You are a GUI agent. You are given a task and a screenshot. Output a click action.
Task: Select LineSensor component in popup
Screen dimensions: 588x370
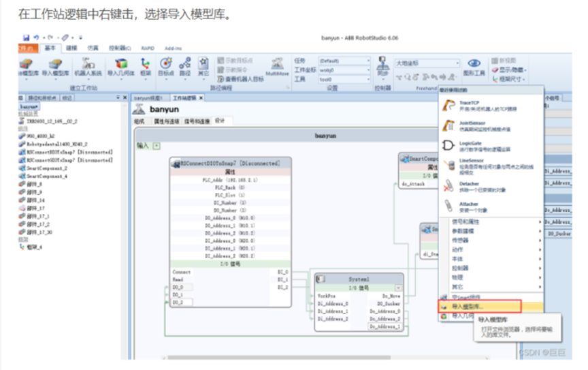(491, 166)
